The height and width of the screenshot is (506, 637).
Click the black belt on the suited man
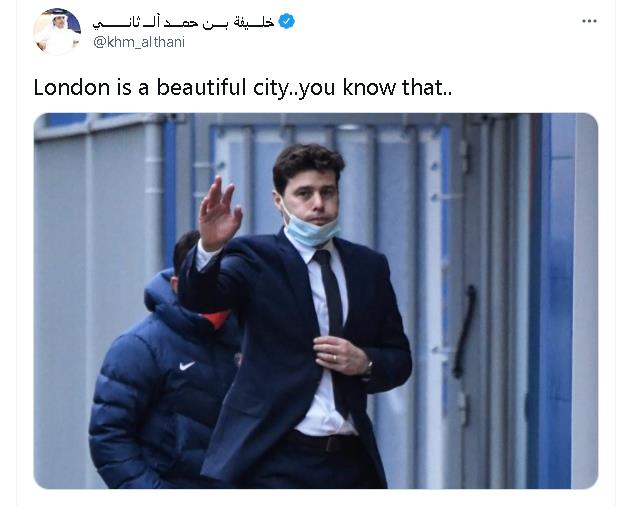(x=324, y=442)
